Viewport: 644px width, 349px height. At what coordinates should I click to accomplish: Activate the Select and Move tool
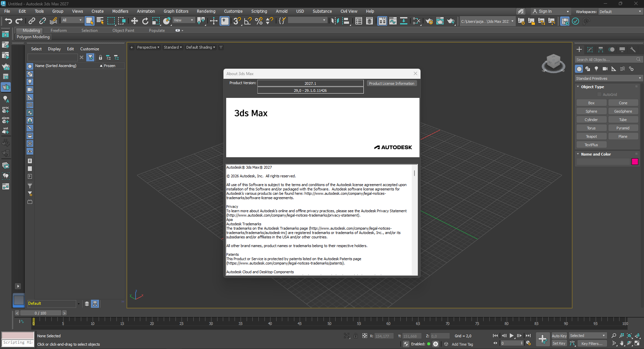(135, 21)
